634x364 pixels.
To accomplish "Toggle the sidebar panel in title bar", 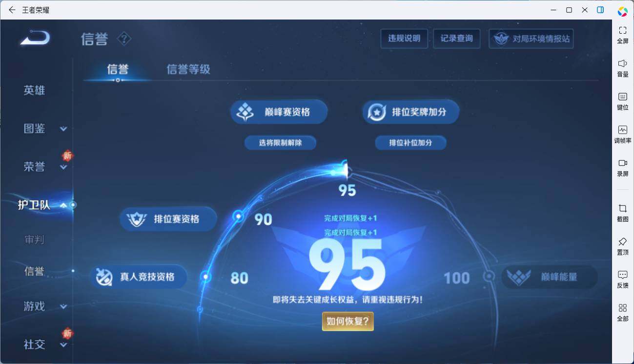I will (x=600, y=10).
